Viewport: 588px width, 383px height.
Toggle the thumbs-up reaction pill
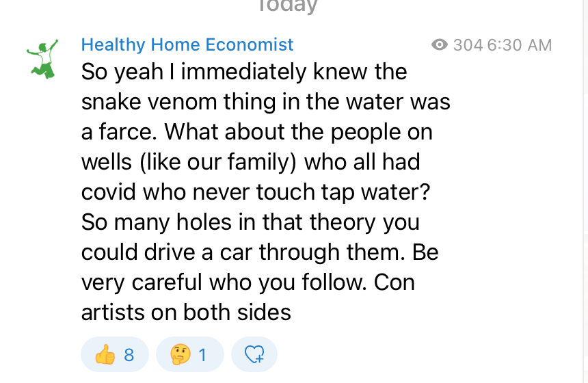[114, 354]
